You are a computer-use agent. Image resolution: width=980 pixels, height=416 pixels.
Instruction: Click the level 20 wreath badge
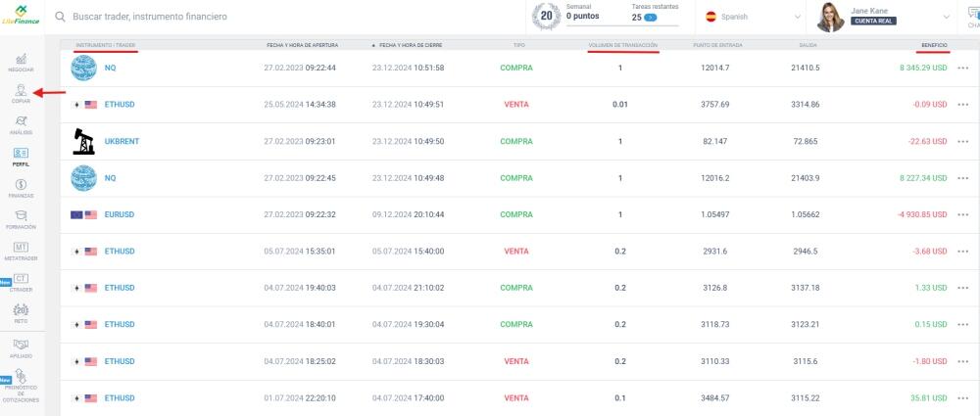click(x=546, y=17)
